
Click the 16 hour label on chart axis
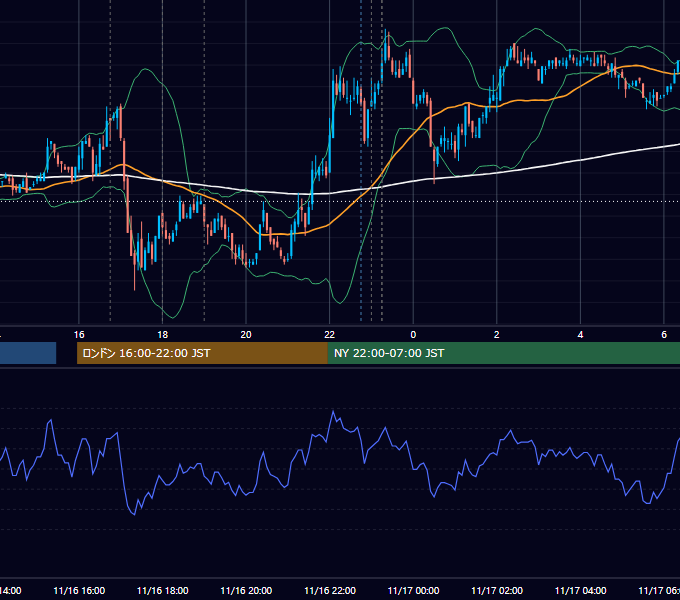[79, 335]
